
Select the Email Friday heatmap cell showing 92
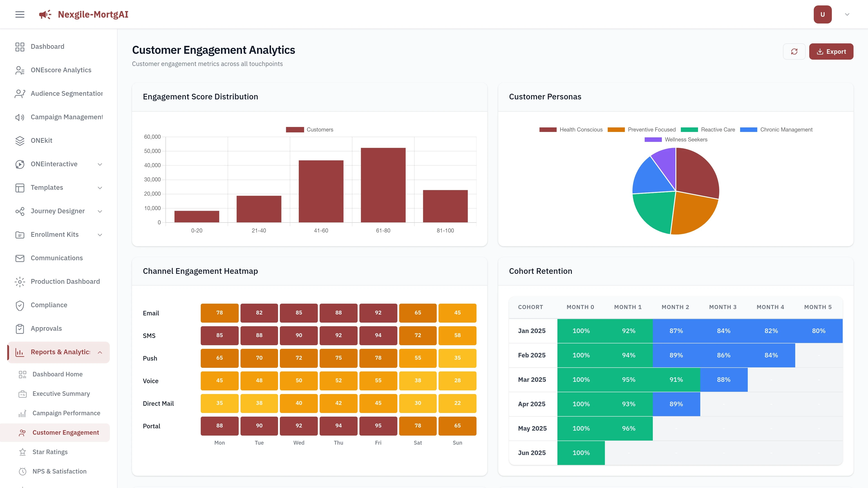click(x=378, y=312)
